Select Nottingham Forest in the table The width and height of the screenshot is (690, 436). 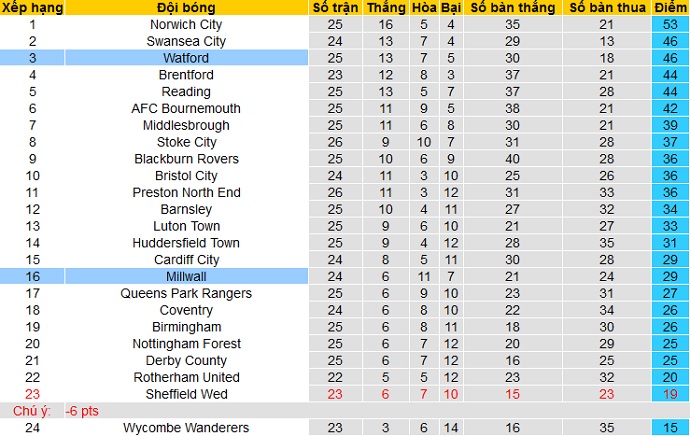(186, 343)
